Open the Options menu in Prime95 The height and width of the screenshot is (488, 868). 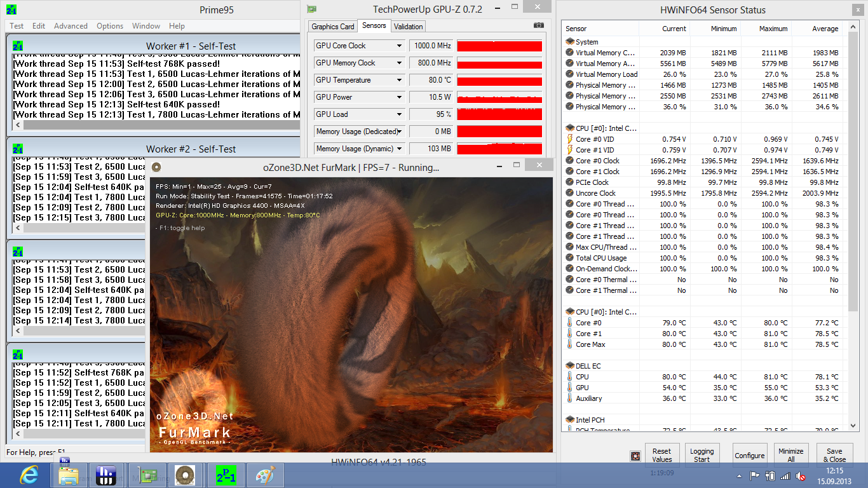tap(110, 26)
